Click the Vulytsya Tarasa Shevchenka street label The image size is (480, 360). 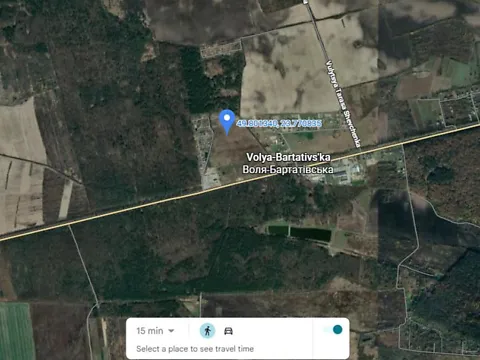(x=343, y=104)
